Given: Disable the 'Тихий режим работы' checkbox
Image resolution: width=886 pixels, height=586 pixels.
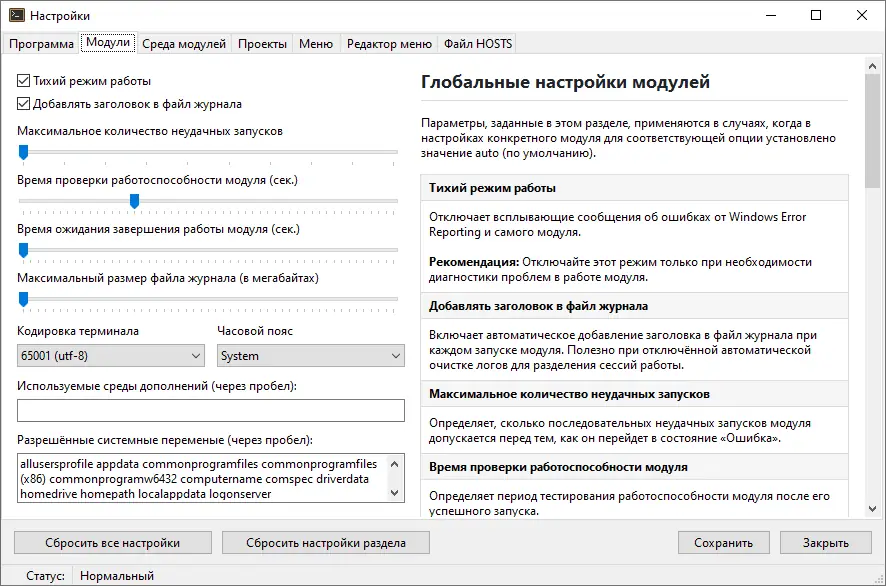Looking at the screenshot, I should coord(24,80).
